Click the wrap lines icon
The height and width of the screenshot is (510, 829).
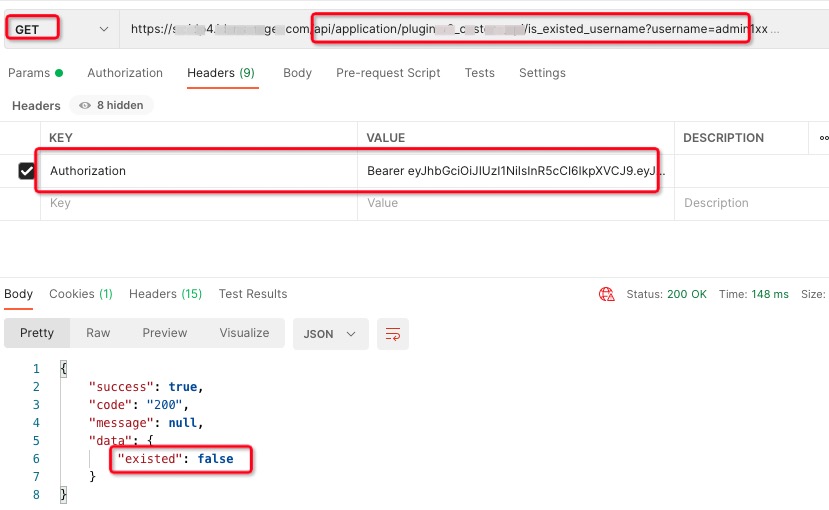[x=393, y=333]
